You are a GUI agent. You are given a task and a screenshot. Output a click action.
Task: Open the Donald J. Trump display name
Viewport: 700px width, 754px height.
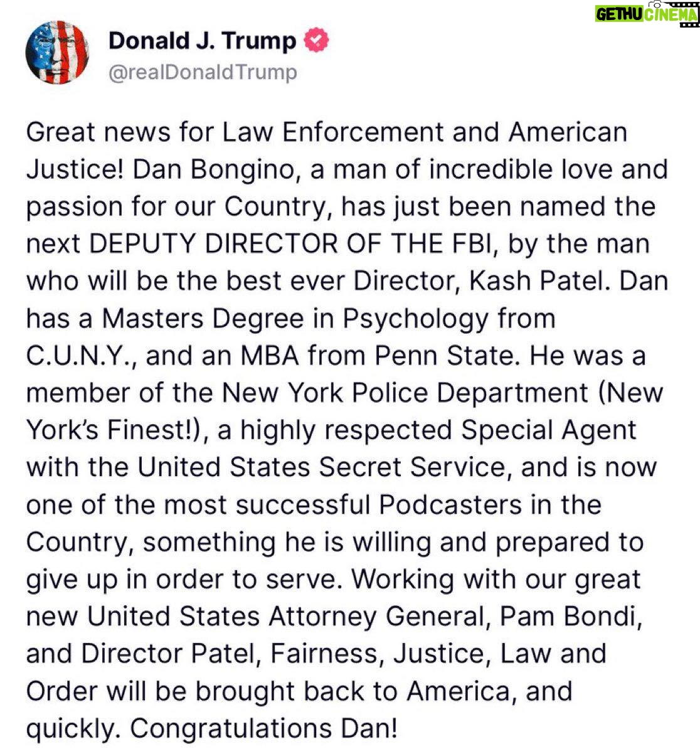tap(202, 41)
